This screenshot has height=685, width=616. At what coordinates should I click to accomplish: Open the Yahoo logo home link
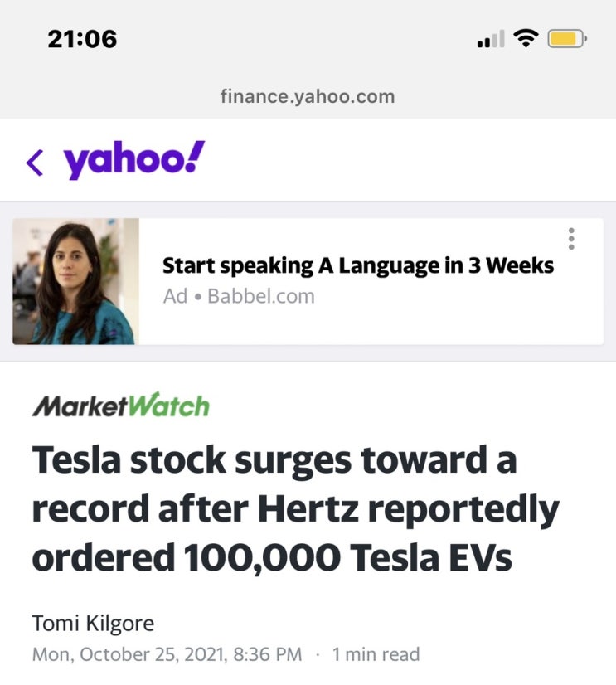tap(134, 160)
